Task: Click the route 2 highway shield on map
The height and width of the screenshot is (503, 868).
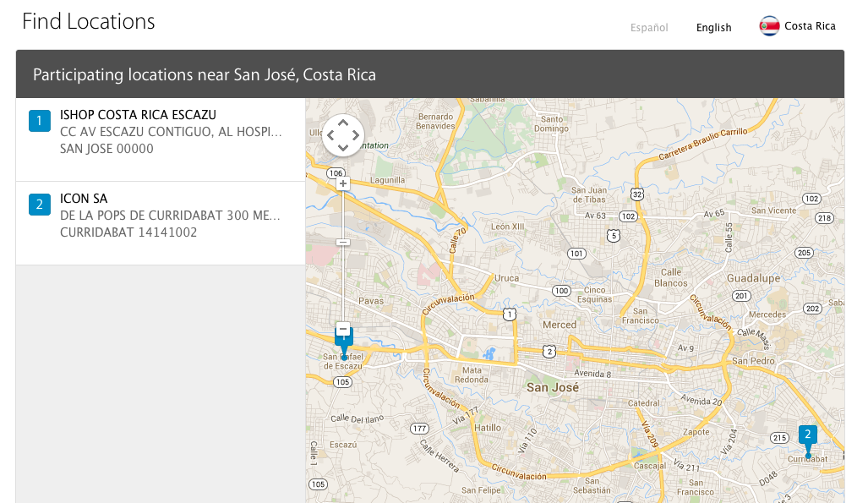Action: pyautogui.click(x=549, y=351)
